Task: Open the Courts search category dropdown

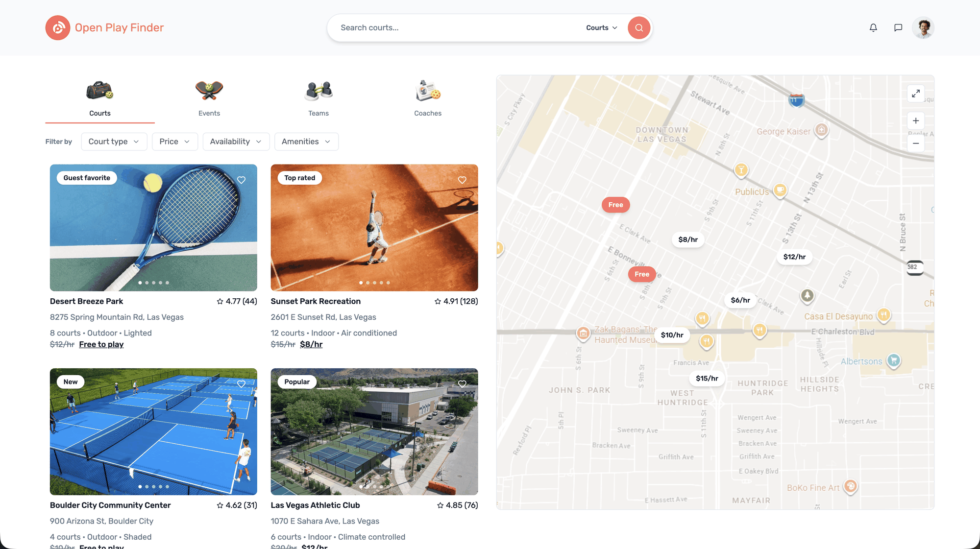Action: (x=602, y=27)
